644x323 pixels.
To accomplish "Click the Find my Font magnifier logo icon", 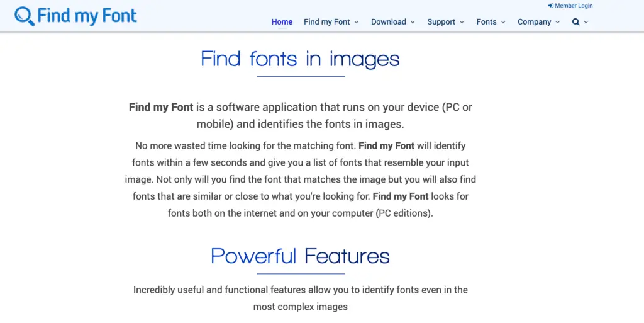I will [25, 16].
